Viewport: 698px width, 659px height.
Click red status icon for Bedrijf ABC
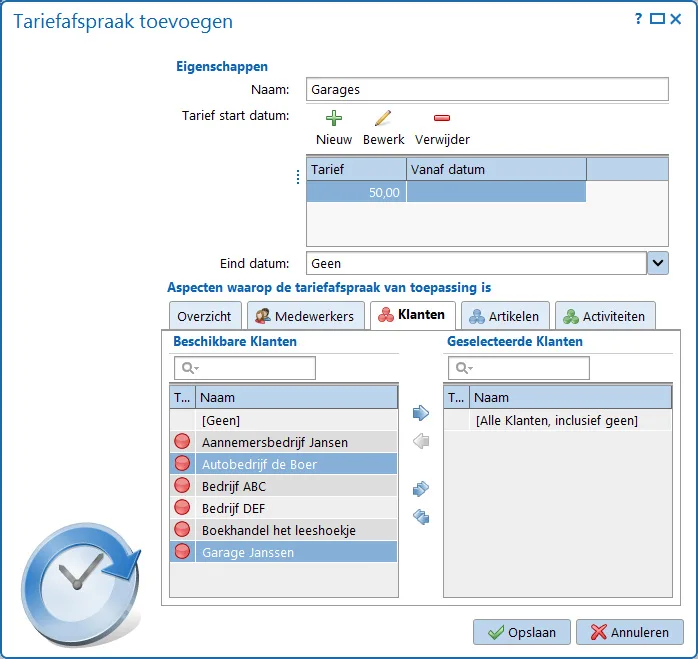pos(182,485)
